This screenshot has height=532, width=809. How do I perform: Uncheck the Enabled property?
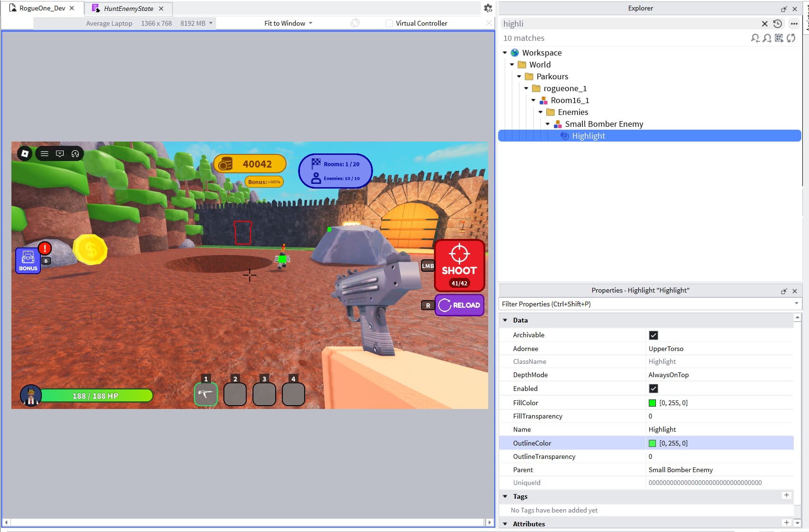(x=654, y=389)
